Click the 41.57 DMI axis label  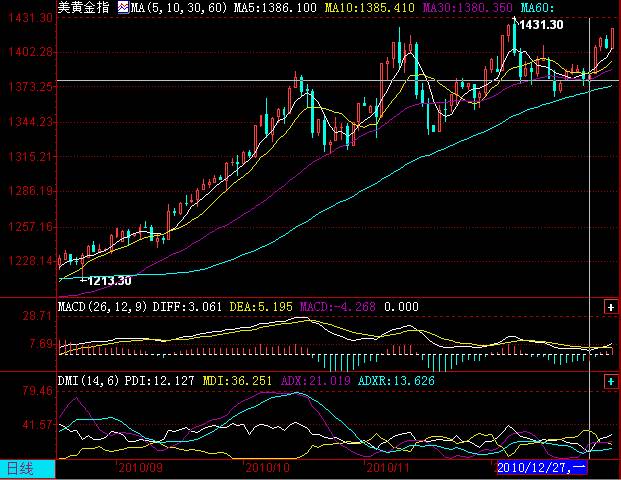click(x=37, y=425)
